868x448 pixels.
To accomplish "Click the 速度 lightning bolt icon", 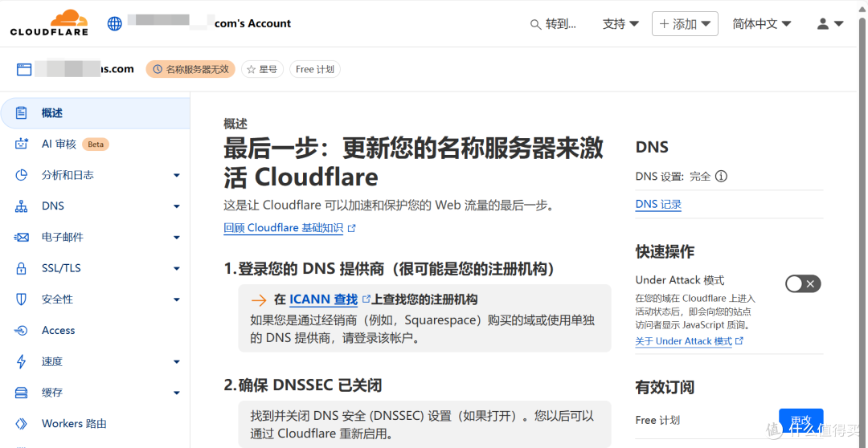I will point(21,362).
